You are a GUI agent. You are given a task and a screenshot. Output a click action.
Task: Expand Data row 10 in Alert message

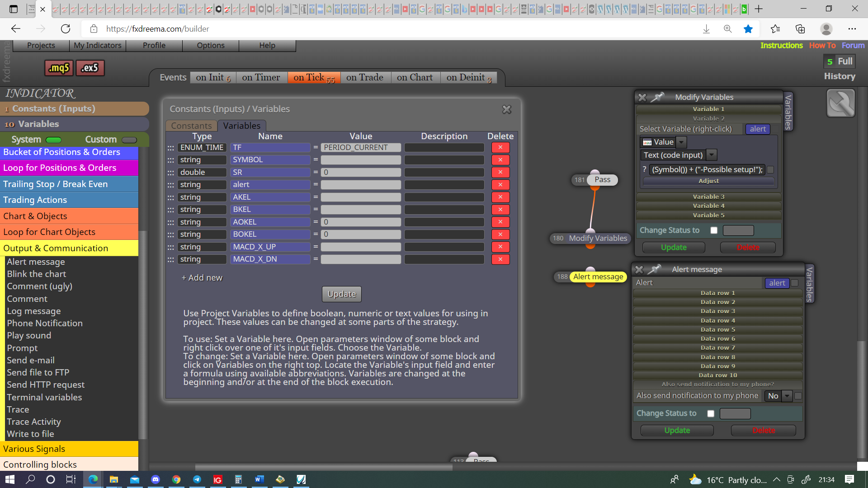[x=717, y=375]
